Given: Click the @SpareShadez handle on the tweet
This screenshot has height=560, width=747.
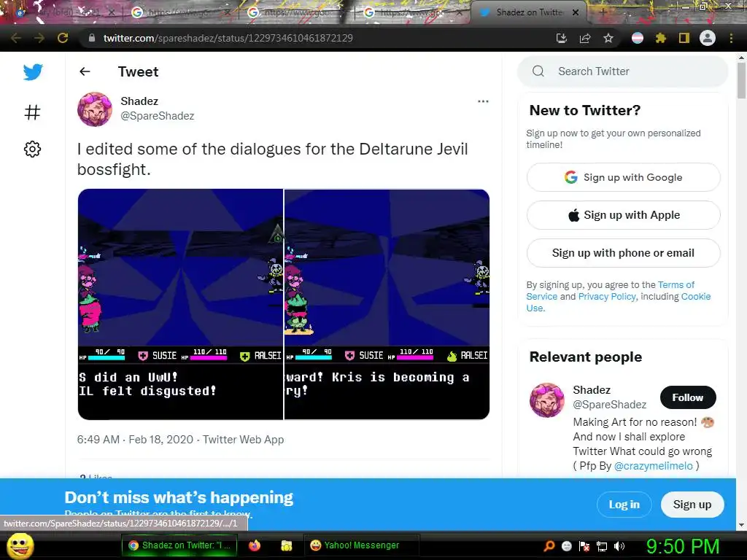Looking at the screenshot, I should 158,116.
